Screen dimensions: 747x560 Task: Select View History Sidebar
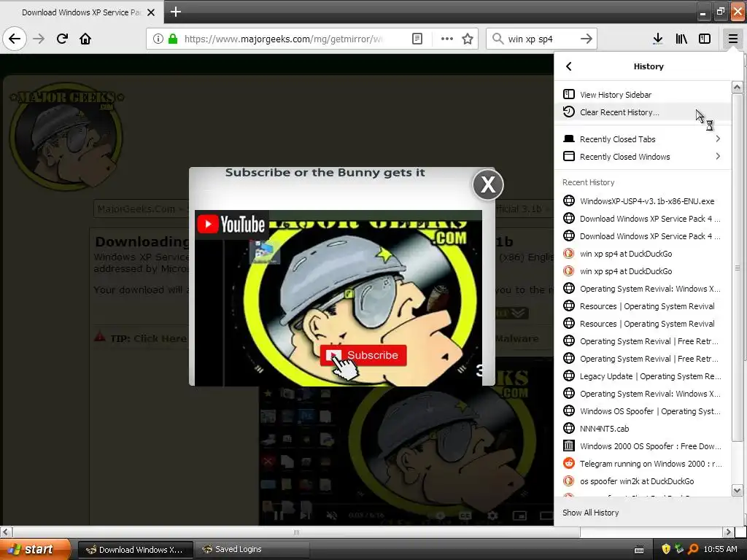[643, 95]
